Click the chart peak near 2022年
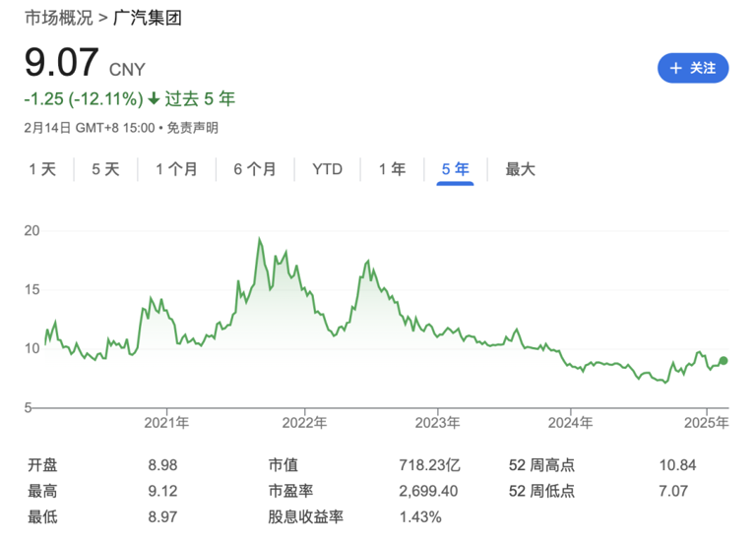756x541 pixels. tap(259, 239)
